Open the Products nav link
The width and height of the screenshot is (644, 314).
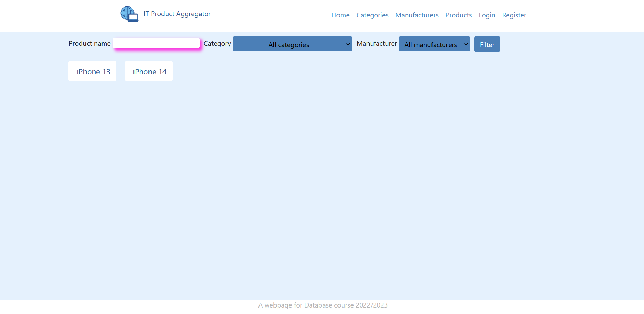[x=458, y=15]
